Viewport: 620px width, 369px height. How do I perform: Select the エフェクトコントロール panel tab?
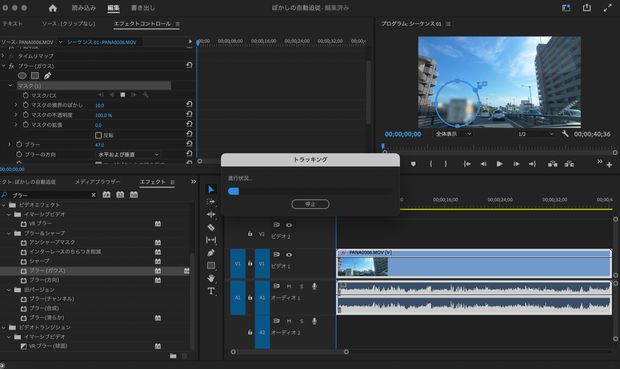coord(142,24)
